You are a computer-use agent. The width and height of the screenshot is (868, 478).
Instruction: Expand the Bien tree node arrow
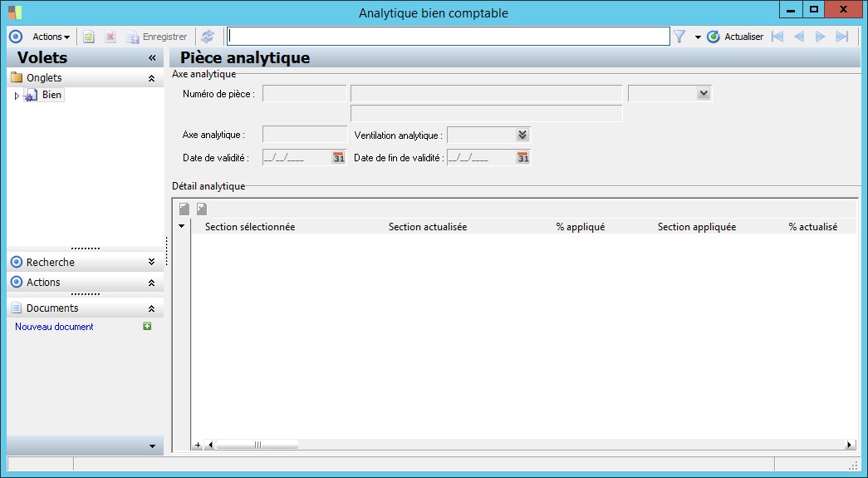[17, 96]
